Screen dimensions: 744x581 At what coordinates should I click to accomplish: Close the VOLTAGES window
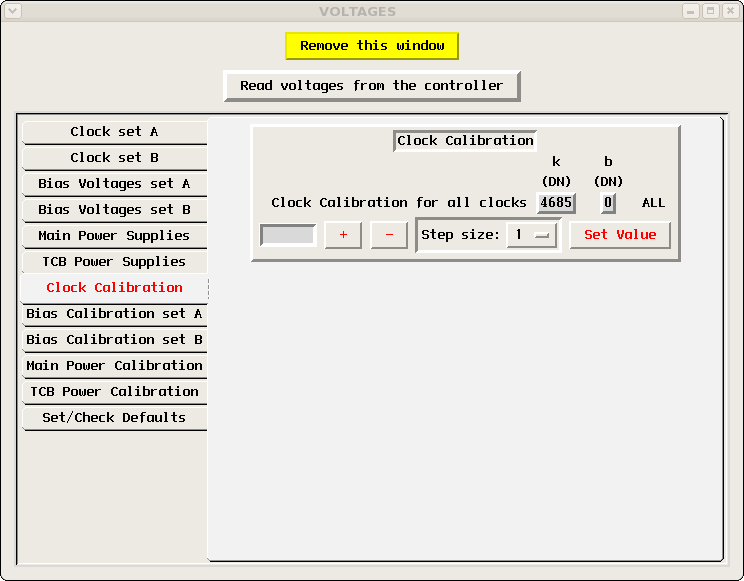(x=731, y=11)
